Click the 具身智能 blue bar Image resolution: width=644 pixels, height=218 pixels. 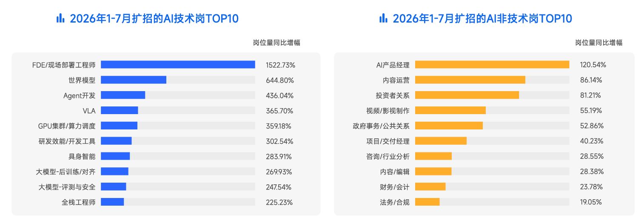click(x=115, y=156)
